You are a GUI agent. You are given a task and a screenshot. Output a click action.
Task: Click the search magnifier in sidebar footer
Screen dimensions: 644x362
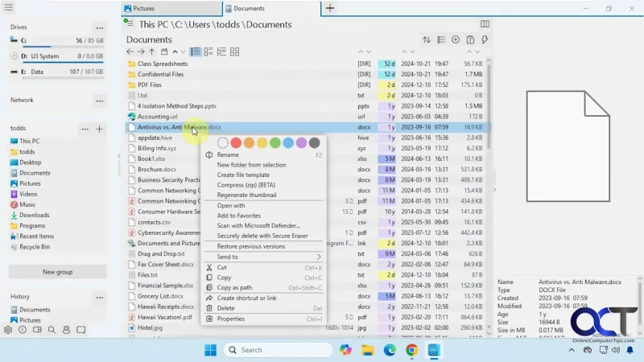[52, 330]
